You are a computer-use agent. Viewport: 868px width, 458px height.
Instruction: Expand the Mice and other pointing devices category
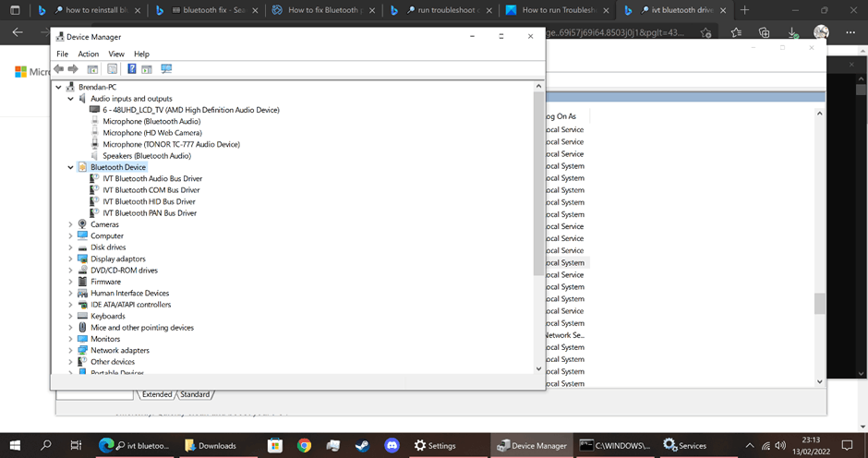click(x=70, y=327)
